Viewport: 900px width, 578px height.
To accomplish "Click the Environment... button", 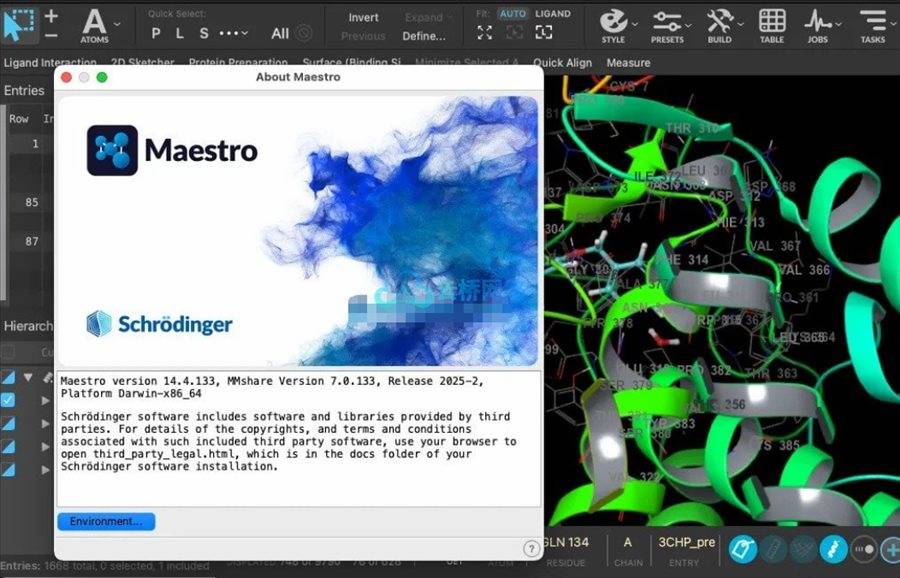I will click(x=106, y=521).
